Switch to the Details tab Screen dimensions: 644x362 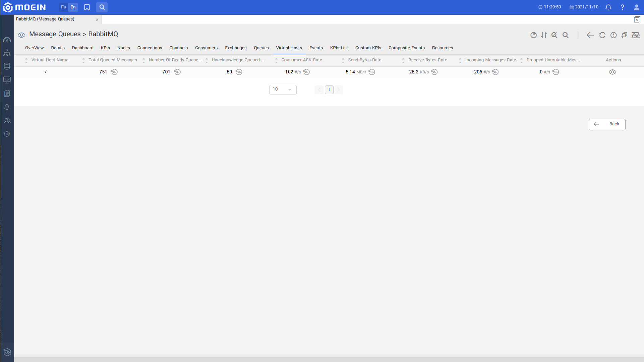(58, 48)
